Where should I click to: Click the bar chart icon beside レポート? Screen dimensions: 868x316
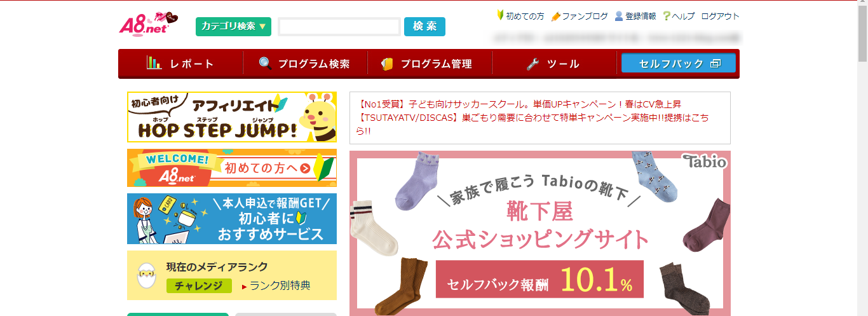click(x=154, y=63)
